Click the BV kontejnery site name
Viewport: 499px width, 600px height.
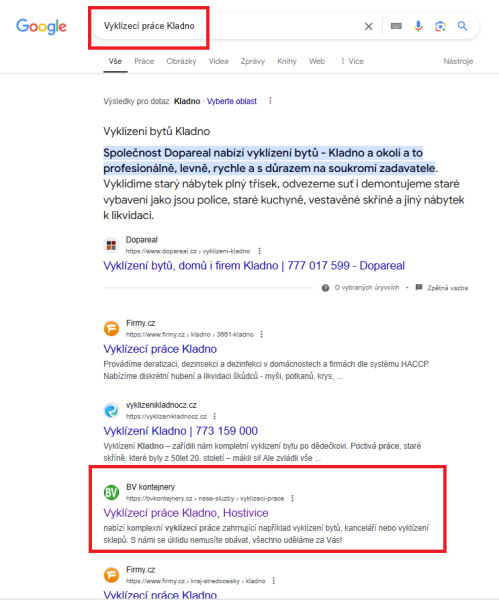[150, 487]
